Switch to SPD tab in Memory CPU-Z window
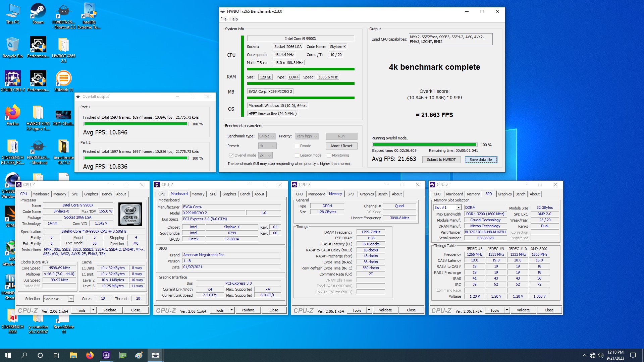Viewport: 644px width, 362px height. coord(351,194)
